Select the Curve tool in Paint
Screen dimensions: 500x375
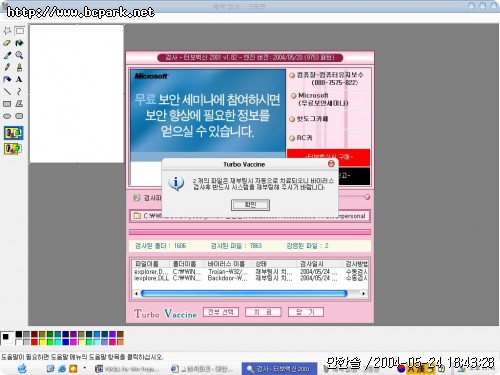click(20, 91)
